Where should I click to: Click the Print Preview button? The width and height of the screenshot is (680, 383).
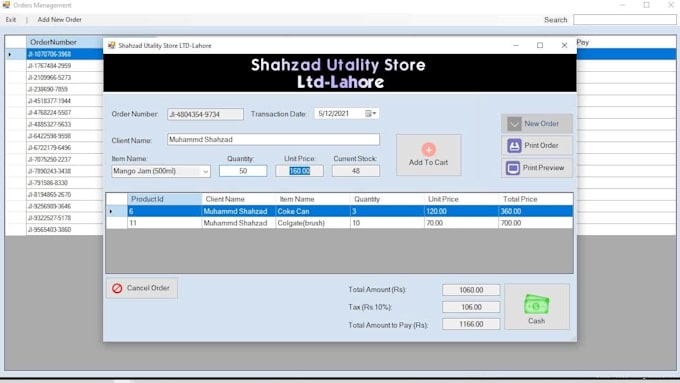537,168
